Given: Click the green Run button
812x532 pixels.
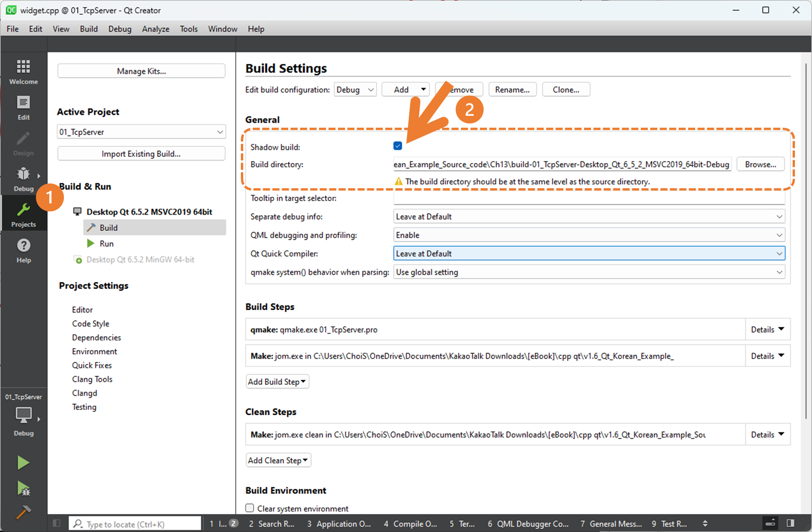Looking at the screenshot, I should pyautogui.click(x=23, y=462).
